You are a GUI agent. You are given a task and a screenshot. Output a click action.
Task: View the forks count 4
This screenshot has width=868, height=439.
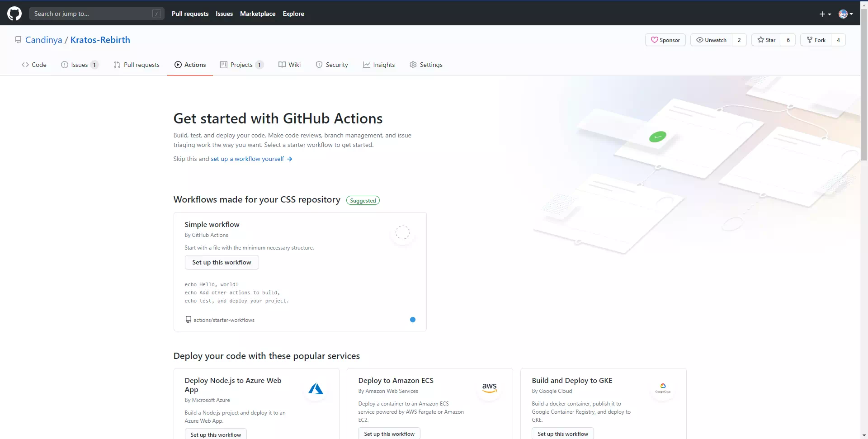838,40
